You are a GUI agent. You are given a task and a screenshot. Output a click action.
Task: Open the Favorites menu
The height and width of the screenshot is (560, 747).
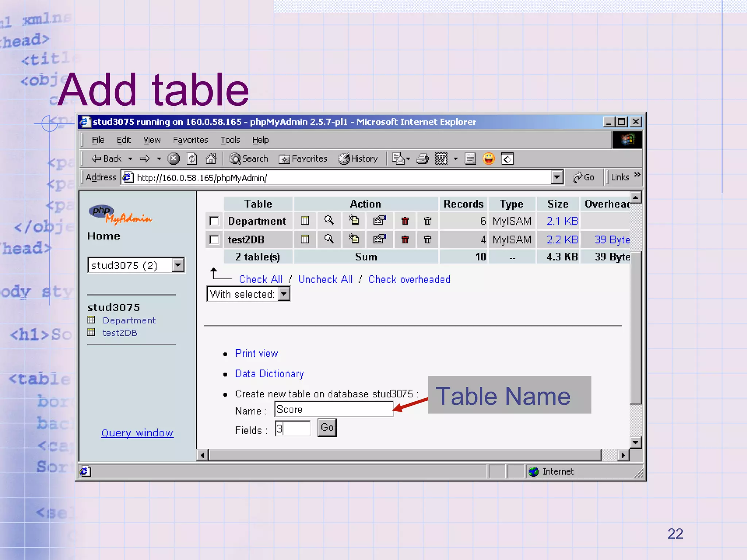click(x=190, y=140)
